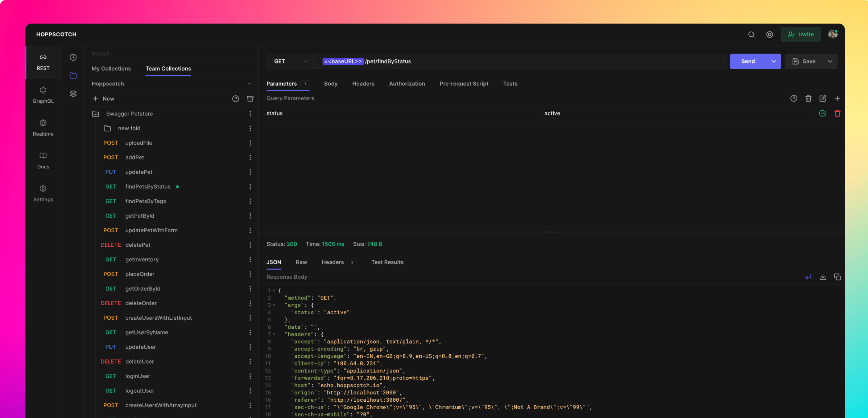This screenshot has height=418, width=868.
Task: Open the support lifebuoy icon
Action: pos(769,34)
